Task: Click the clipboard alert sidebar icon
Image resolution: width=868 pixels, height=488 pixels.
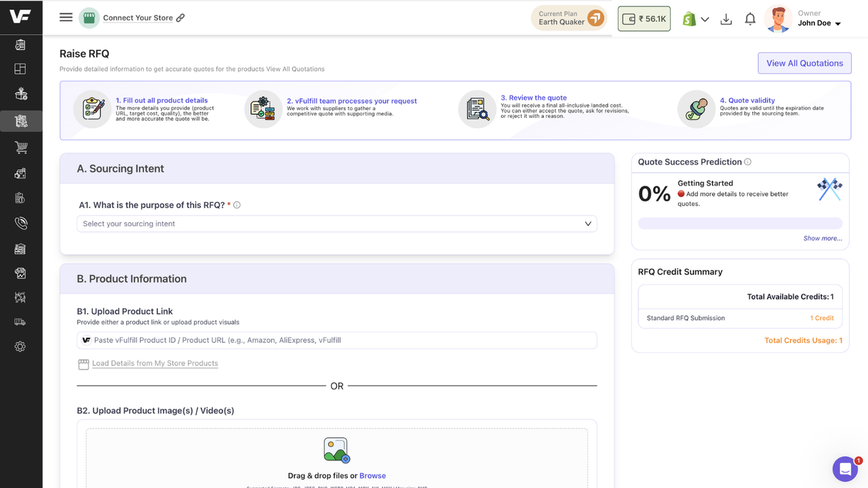Action: pos(20,198)
